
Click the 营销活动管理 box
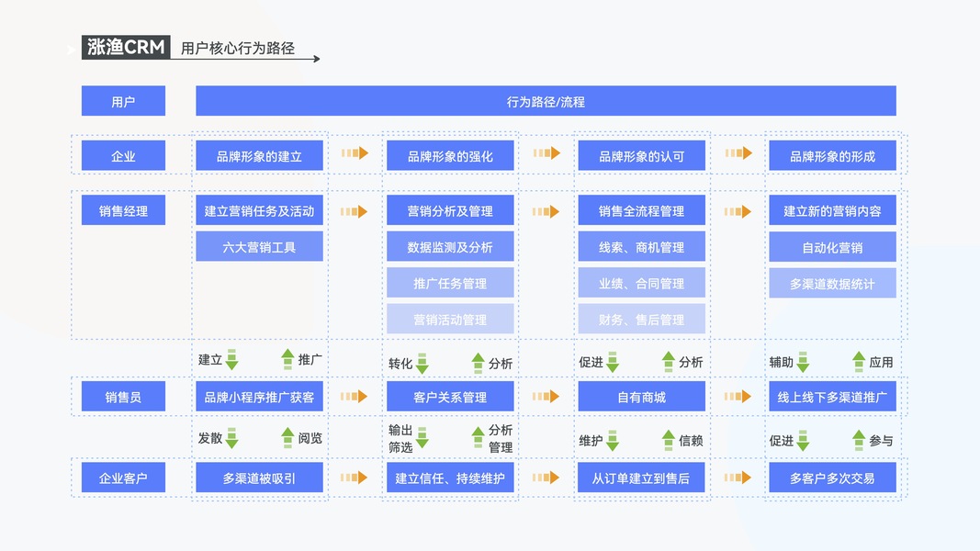pyautogui.click(x=450, y=320)
